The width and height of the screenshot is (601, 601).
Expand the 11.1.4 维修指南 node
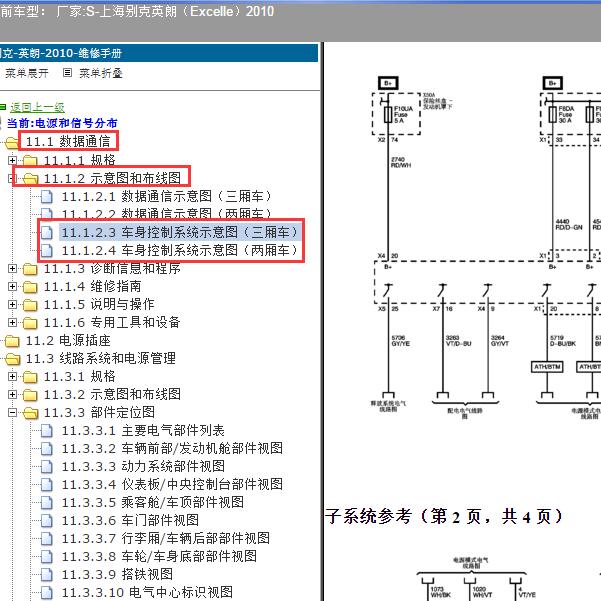tap(12, 286)
